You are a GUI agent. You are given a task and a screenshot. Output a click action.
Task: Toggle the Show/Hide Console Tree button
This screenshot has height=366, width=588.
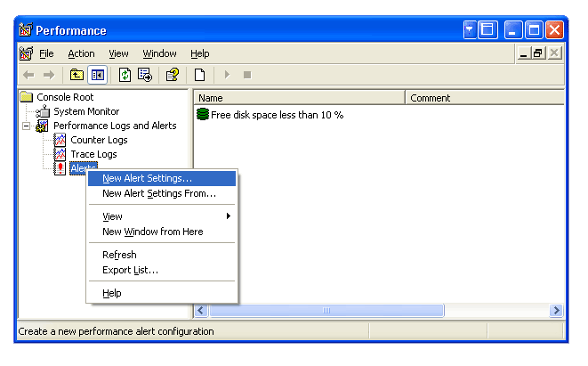click(98, 75)
